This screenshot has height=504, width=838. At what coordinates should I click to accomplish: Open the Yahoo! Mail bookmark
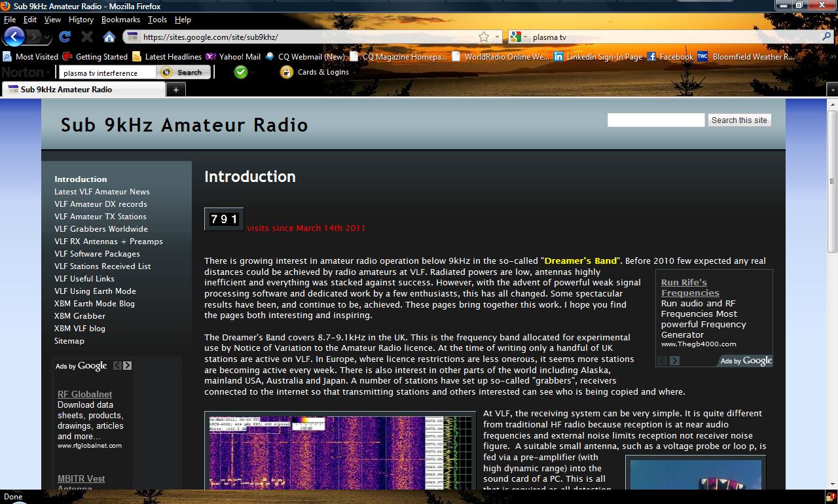(233, 57)
